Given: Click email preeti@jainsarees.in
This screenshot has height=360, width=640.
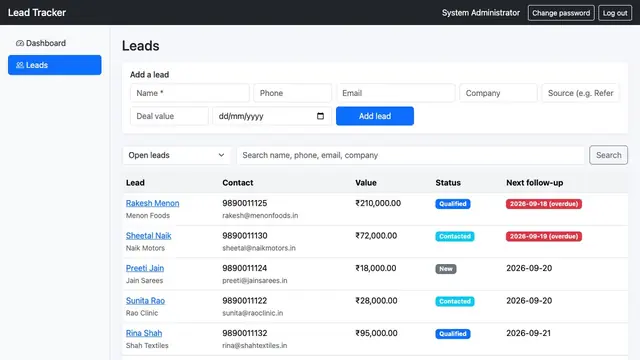Looking at the screenshot, I should [255, 280].
